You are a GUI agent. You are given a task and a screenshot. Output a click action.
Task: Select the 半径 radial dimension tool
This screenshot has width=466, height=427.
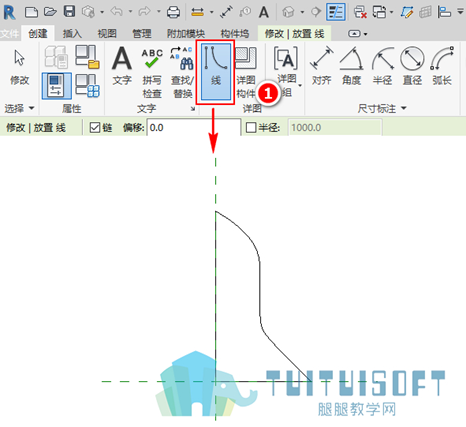(382, 66)
